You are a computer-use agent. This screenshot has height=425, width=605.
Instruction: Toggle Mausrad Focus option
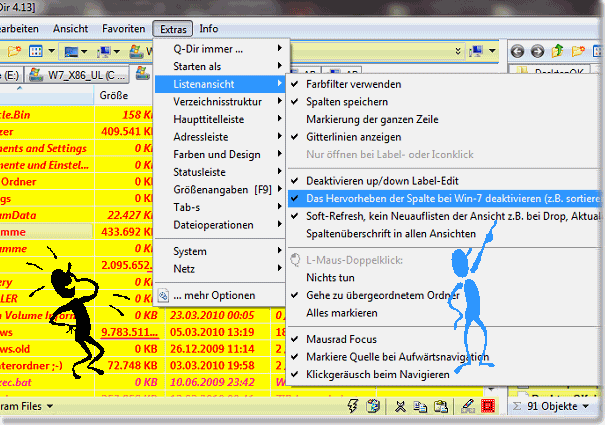click(x=444, y=339)
